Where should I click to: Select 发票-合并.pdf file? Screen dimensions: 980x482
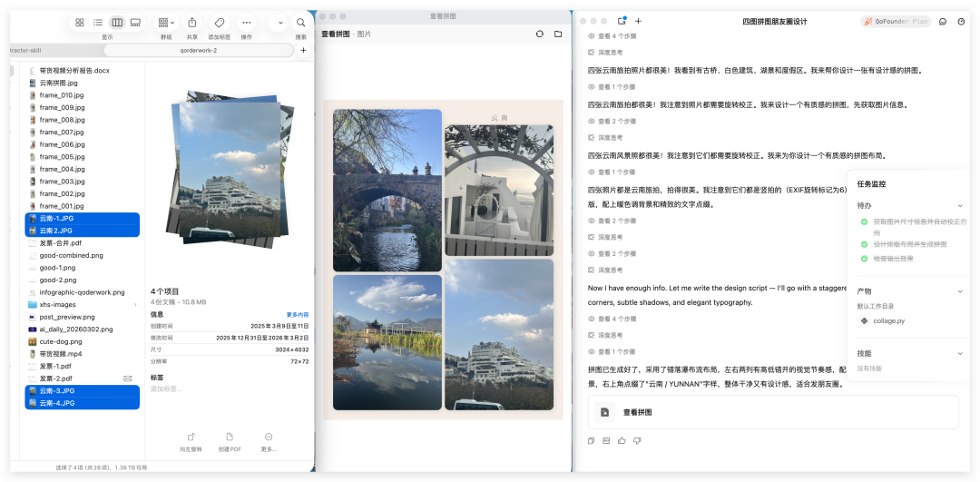pos(60,243)
